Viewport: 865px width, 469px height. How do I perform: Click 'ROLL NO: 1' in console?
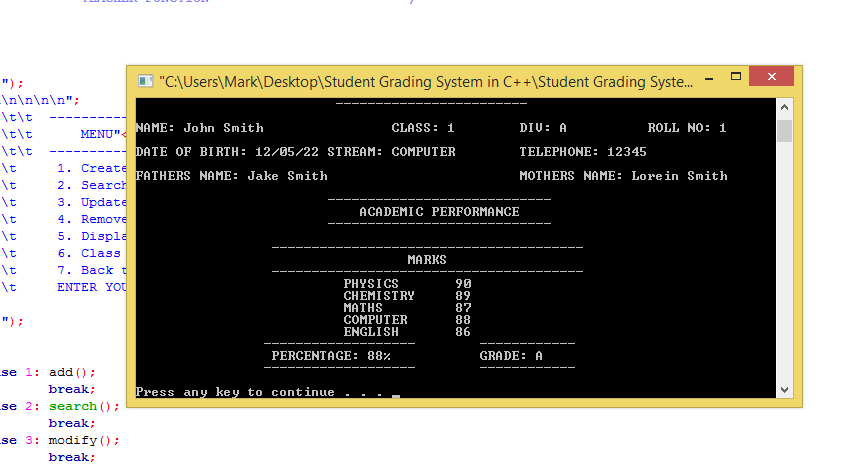(x=687, y=128)
